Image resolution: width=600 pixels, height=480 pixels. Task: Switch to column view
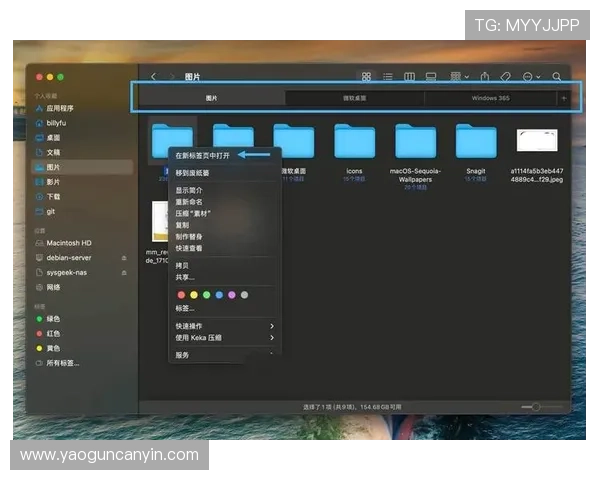point(409,76)
